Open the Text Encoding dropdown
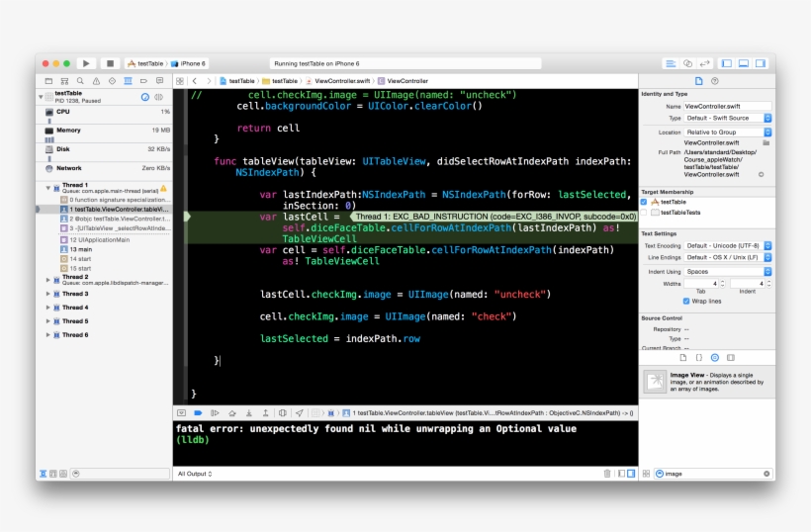The image size is (811, 532). (727, 245)
